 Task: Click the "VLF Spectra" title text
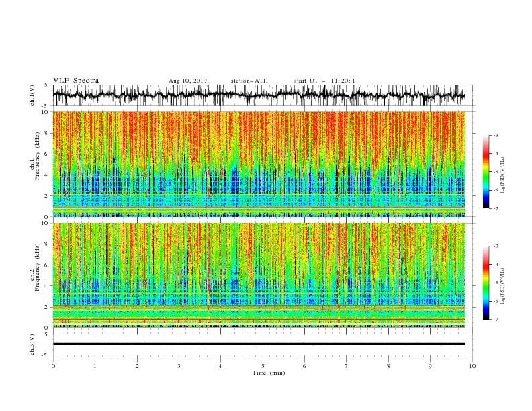point(76,81)
